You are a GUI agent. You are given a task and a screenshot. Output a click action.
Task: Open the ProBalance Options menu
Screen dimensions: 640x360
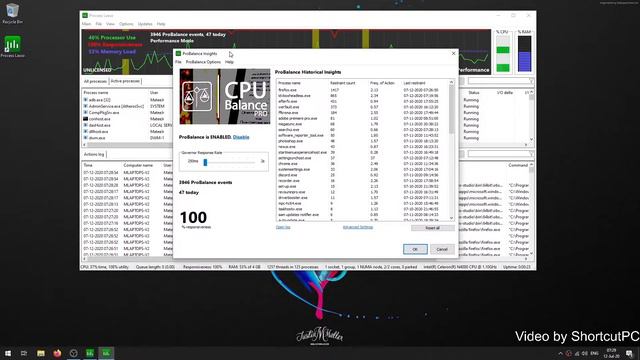click(203, 62)
